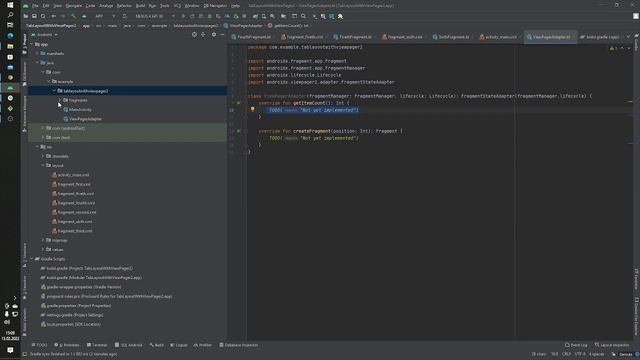This screenshot has width=640, height=360.
Task: Click the Android Studio icon in Windows taskbar
Action: pyautogui.click(x=10, y=88)
